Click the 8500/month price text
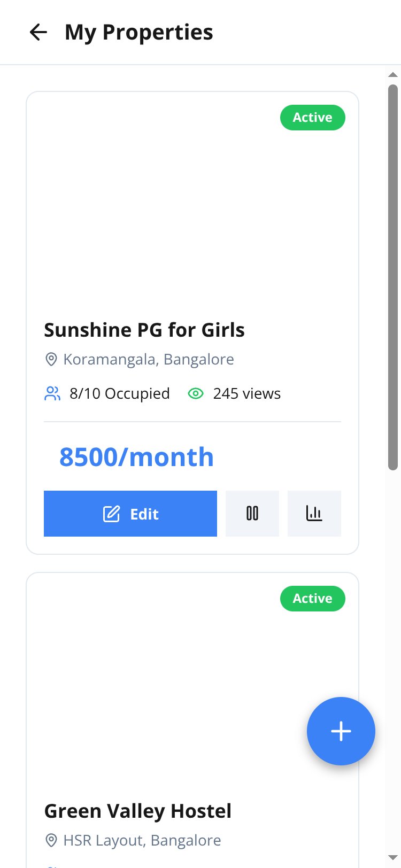Image resolution: width=401 pixels, height=868 pixels. [136, 457]
